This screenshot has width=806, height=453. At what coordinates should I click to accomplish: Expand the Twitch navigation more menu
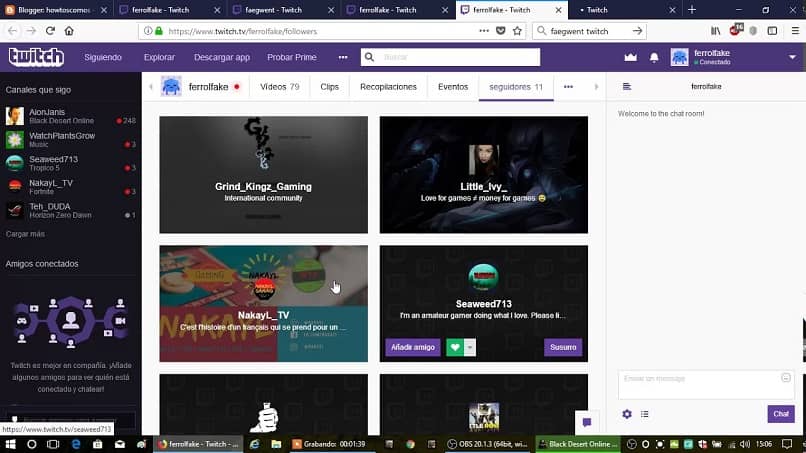coord(343,57)
